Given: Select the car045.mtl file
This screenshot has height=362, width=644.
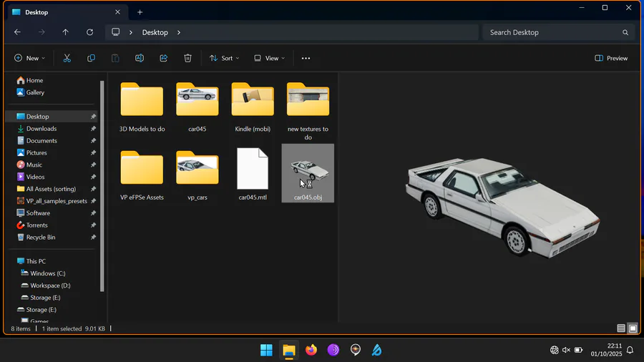Looking at the screenshot, I should (253, 174).
